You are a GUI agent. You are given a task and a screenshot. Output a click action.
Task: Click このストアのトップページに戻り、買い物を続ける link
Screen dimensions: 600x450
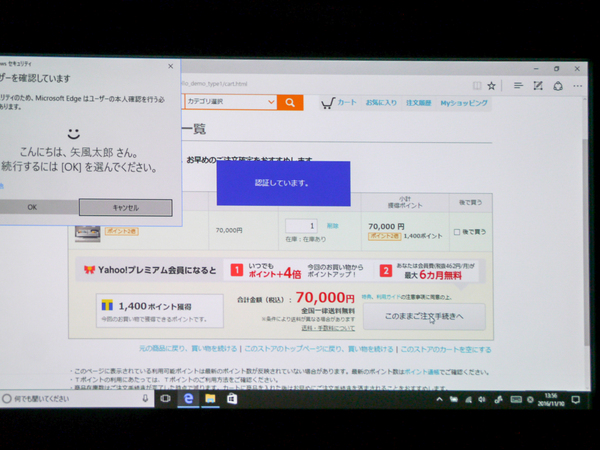tap(319, 349)
